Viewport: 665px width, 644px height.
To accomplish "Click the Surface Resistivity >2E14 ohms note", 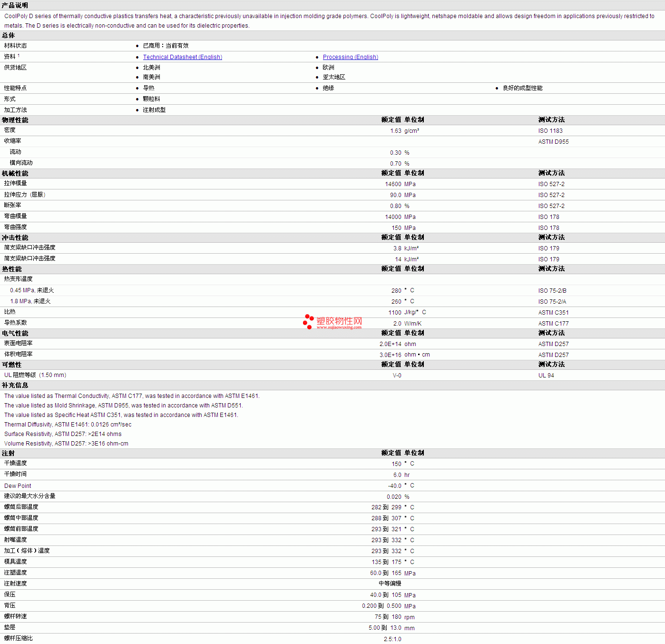I will click(63, 434).
